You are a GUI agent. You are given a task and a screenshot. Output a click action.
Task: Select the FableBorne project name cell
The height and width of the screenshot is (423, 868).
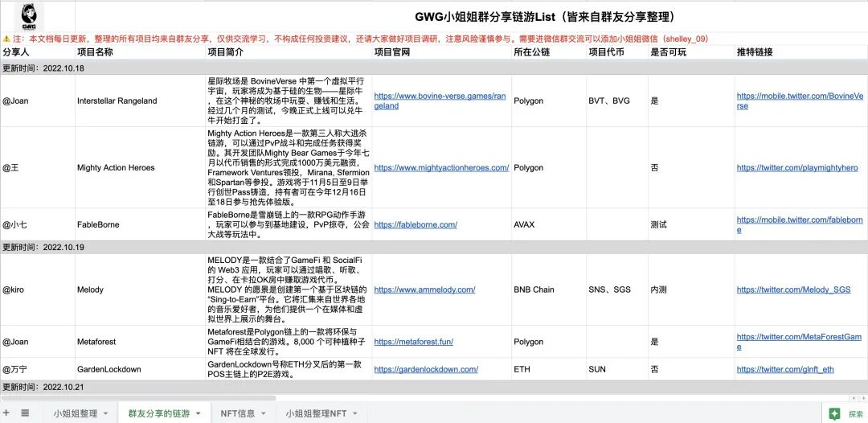(140, 225)
